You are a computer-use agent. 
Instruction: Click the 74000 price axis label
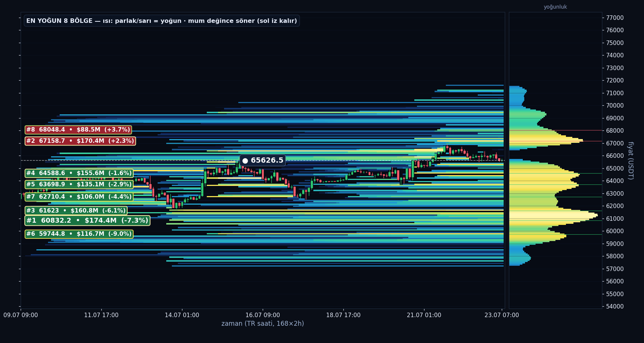615,55
